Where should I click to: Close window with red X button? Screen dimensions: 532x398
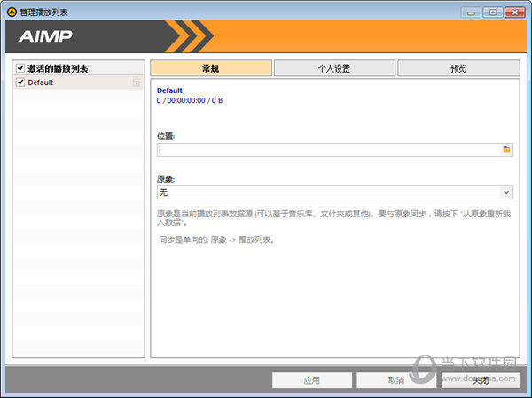(x=514, y=12)
